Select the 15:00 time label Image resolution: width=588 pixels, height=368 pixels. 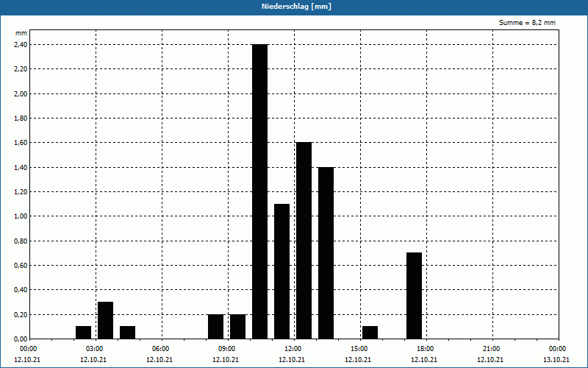pos(359,349)
